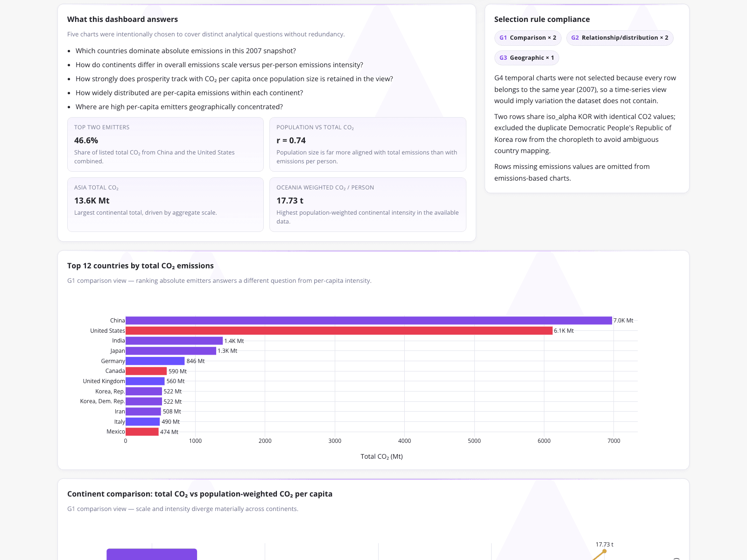
Task: Click Japan's bar in the chart
Action: pyautogui.click(x=171, y=351)
